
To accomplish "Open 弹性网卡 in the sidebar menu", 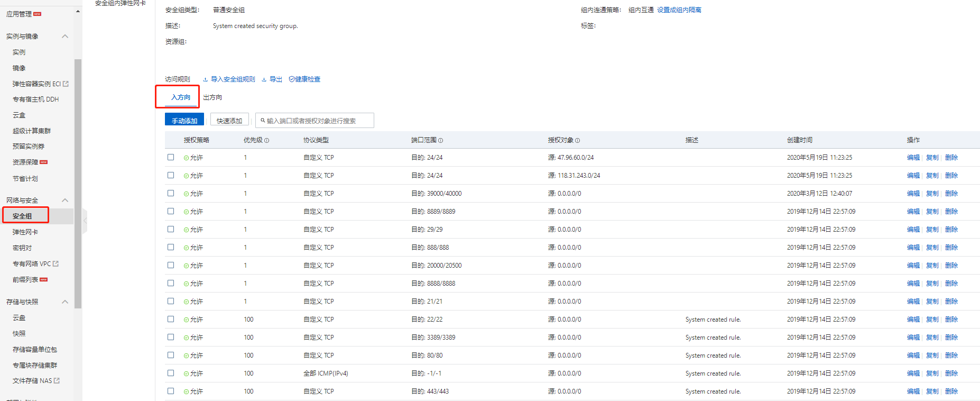I will pos(25,232).
